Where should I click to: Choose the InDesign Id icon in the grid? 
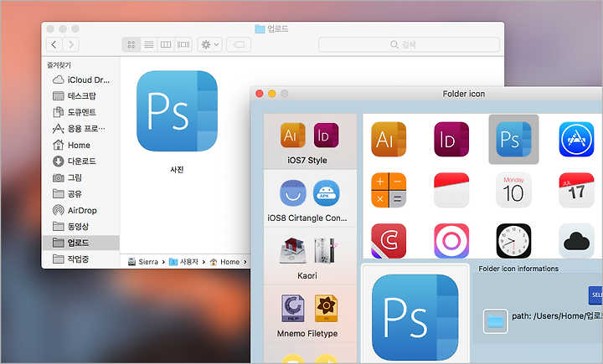[x=451, y=139]
